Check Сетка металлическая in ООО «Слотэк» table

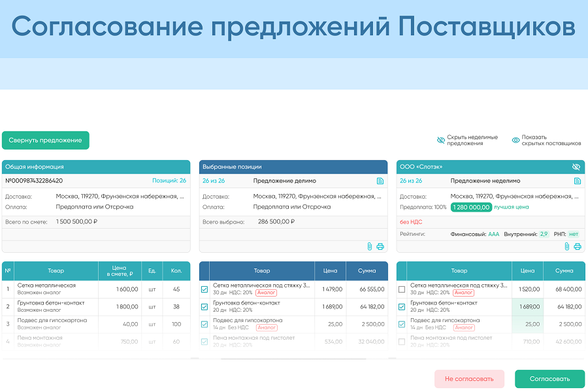click(402, 289)
